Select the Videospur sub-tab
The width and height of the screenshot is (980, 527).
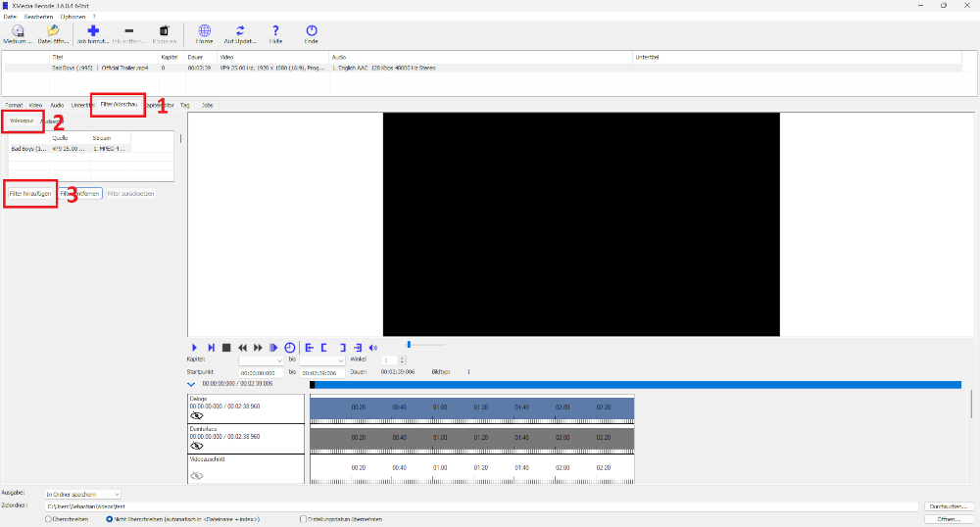[x=22, y=120]
